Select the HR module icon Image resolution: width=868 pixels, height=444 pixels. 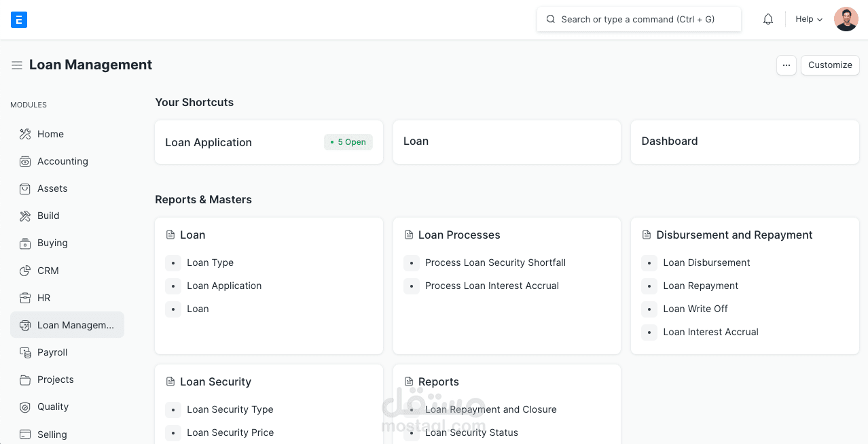(x=24, y=298)
